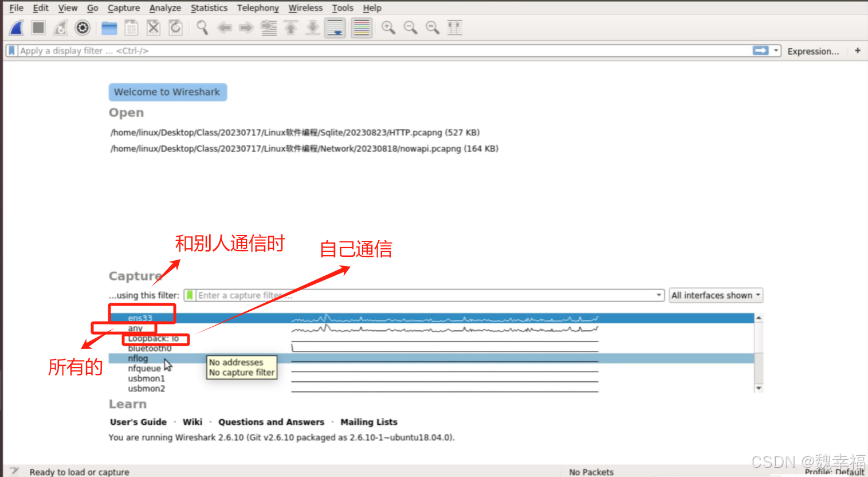
Task: Click the save capture file icon
Action: coord(131,28)
